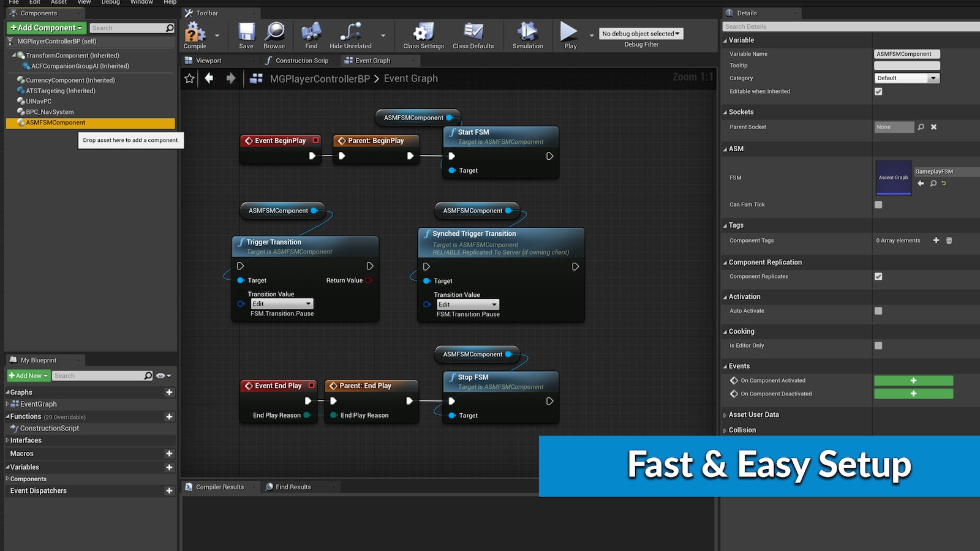980x551 pixels.
Task: Open Window menu
Action: pos(141,2)
